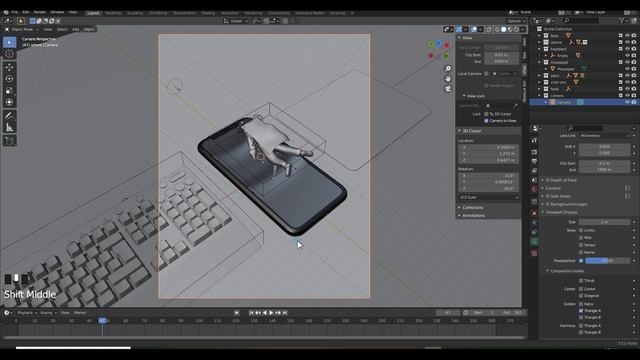Image resolution: width=640 pixels, height=360 pixels.
Task: Click the navigation axis gizmo
Action: 439,49
